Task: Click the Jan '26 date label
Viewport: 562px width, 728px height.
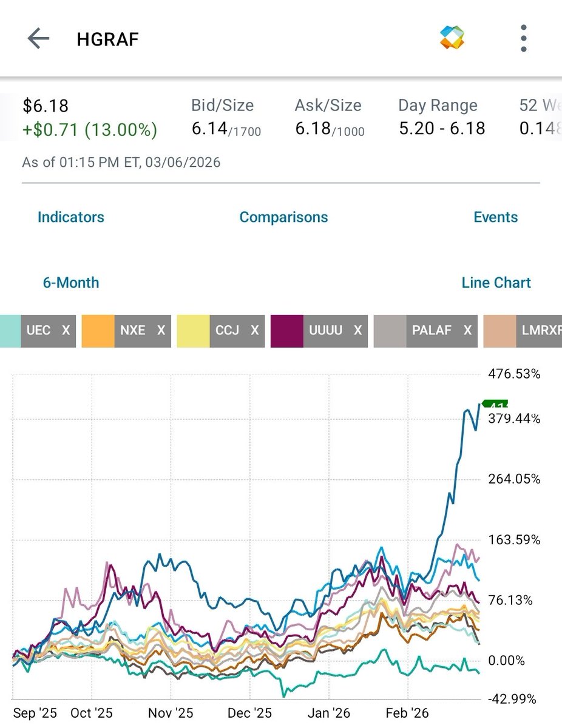Action: coord(329,713)
